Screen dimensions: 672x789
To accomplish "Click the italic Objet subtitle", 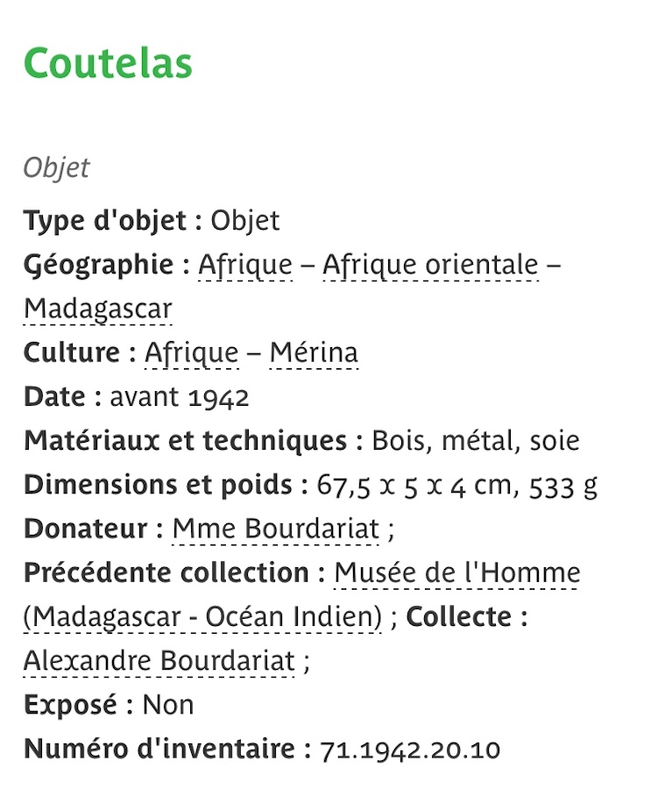I will 56,168.
